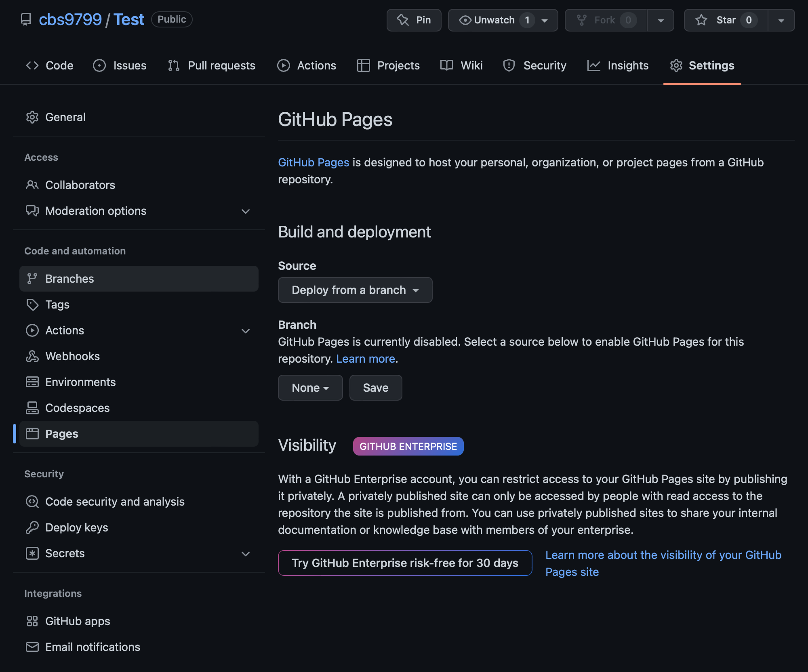
Task: Open the Learn more link
Action: click(x=365, y=359)
